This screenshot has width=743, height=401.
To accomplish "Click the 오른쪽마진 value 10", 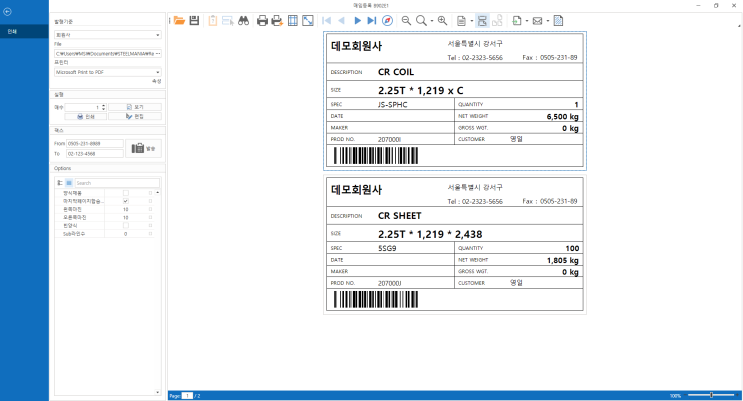I will click(126, 218).
